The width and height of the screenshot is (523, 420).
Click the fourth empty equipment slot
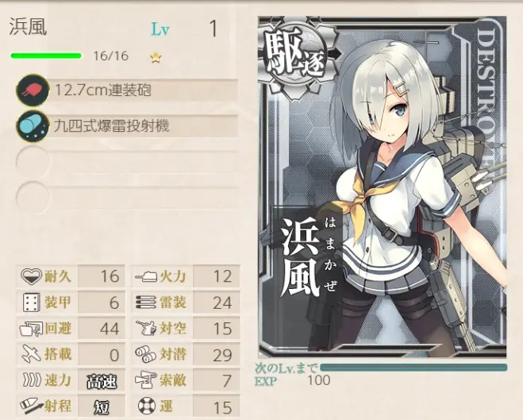pos(127,198)
